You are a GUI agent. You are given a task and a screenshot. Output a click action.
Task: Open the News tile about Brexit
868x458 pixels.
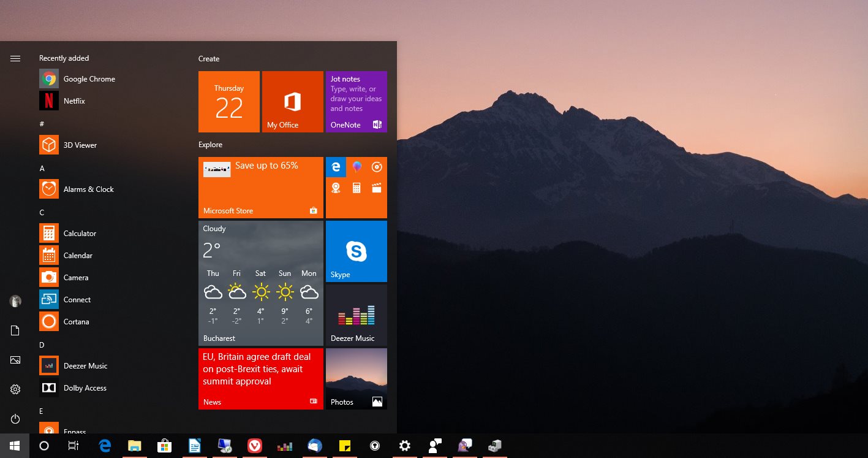tap(261, 379)
